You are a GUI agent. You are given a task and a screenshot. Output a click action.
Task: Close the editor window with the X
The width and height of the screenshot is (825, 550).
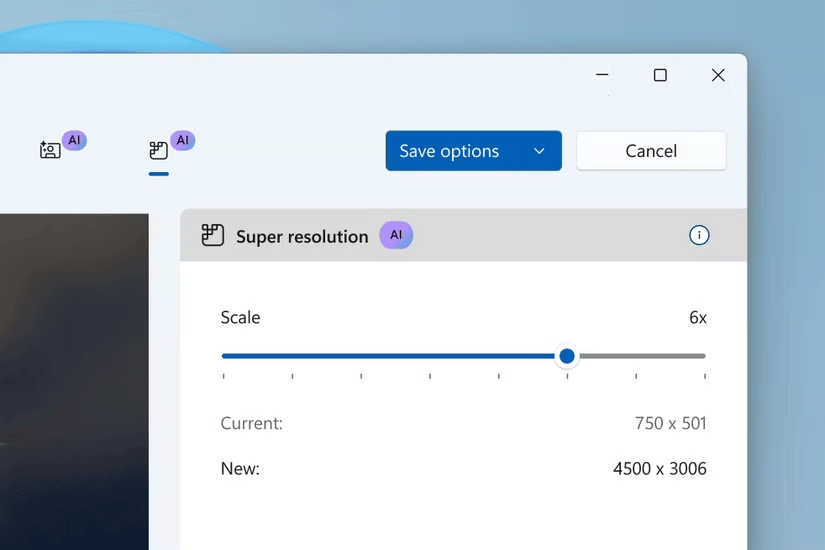pos(718,75)
